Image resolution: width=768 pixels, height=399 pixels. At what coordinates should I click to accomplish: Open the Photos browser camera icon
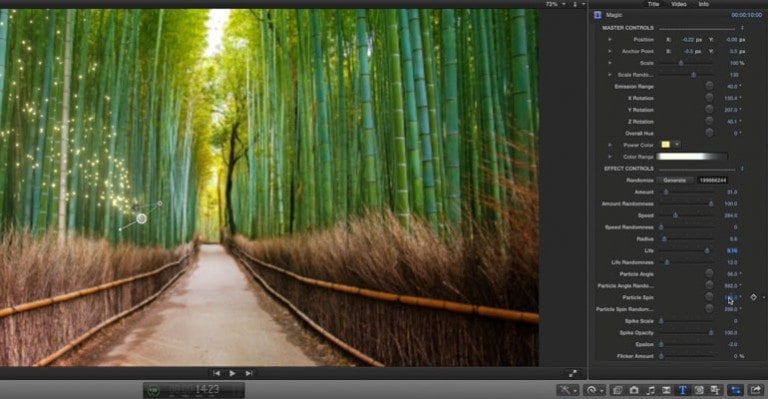634,390
